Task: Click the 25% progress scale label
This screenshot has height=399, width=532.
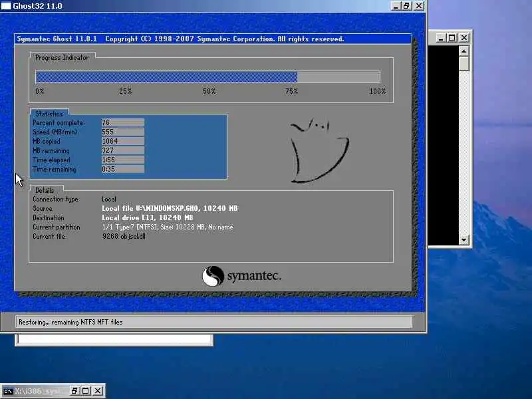Action: 126,91
